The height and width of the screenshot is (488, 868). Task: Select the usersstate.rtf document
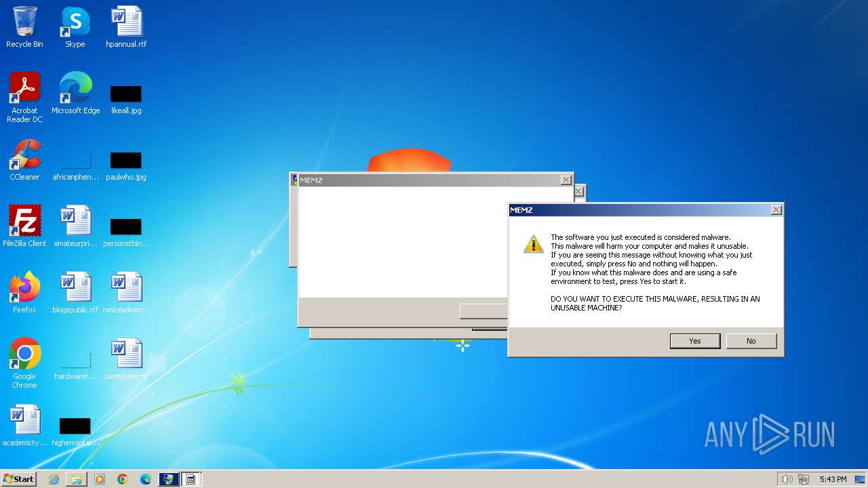coord(126,359)
